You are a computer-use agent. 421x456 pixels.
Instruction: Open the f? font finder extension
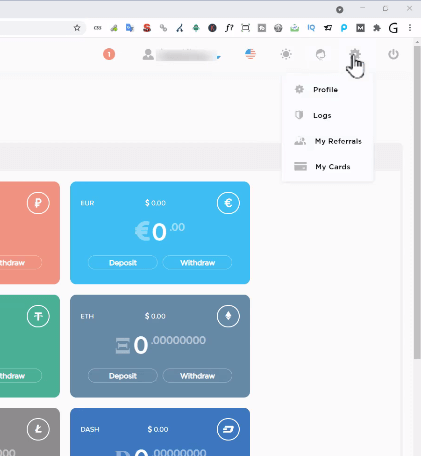tap(229, 28)
